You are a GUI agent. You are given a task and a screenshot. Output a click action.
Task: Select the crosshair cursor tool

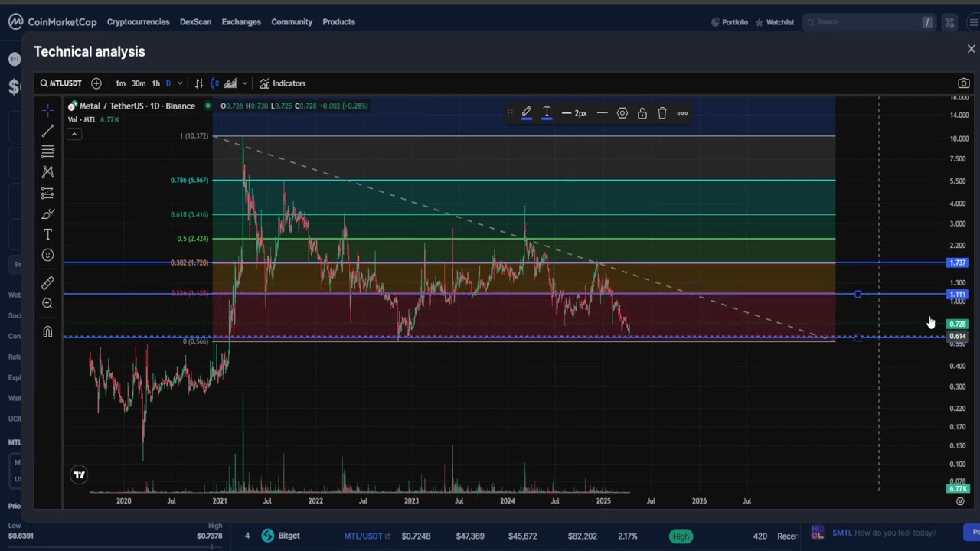pos(47,110)
